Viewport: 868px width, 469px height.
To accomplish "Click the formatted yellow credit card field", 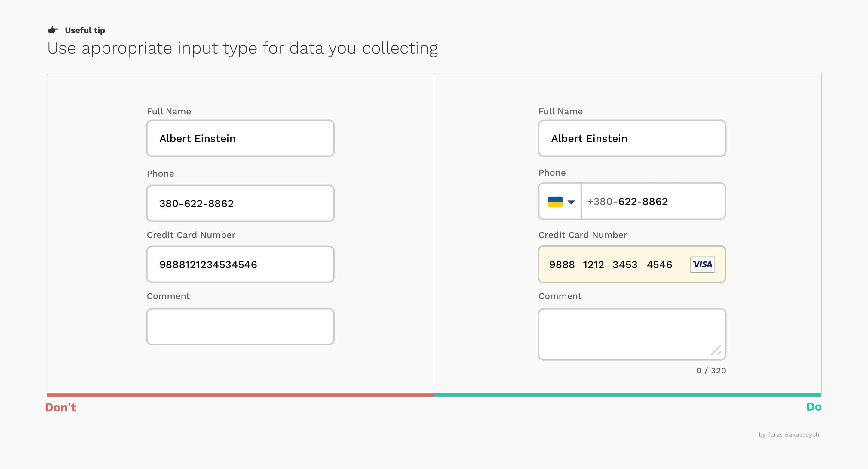I will tap(613, 264).
